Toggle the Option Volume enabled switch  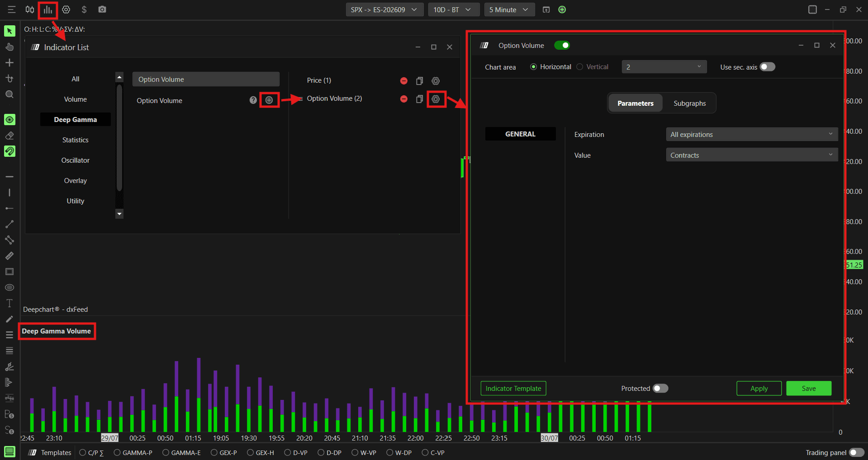click(562, 45)
